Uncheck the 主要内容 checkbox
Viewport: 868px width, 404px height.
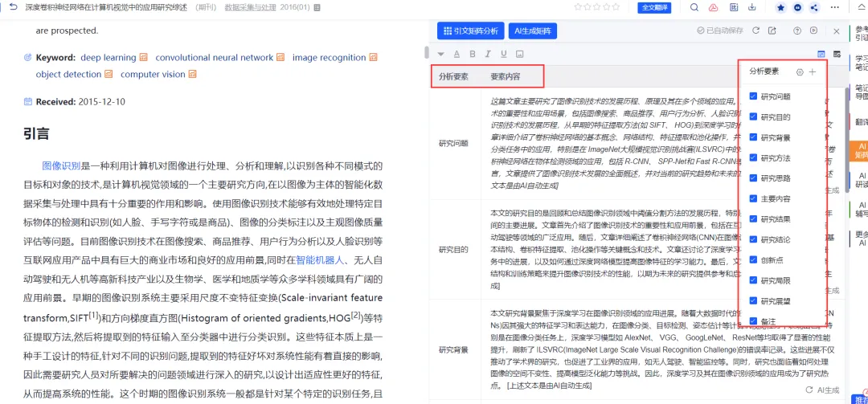point(753,198)
